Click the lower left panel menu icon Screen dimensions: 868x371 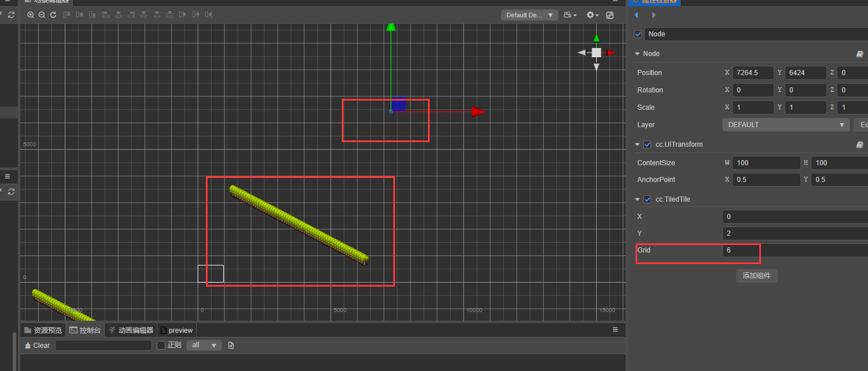(x=8, y=176)
